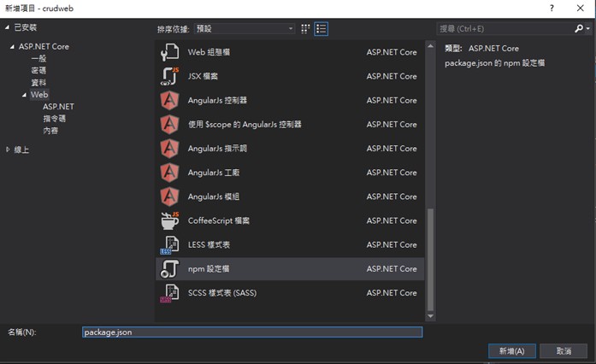Select the AngularJs 控制器 row text
596x364 pixels.
(217, 100)
